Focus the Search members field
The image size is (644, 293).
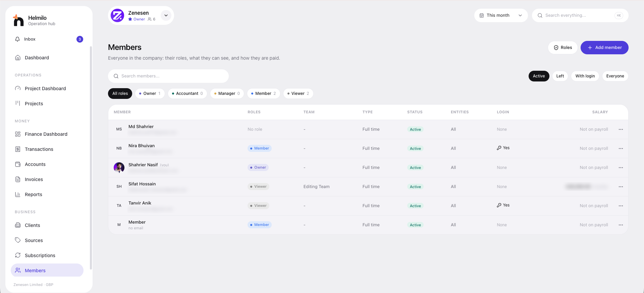tap(168, 76)
